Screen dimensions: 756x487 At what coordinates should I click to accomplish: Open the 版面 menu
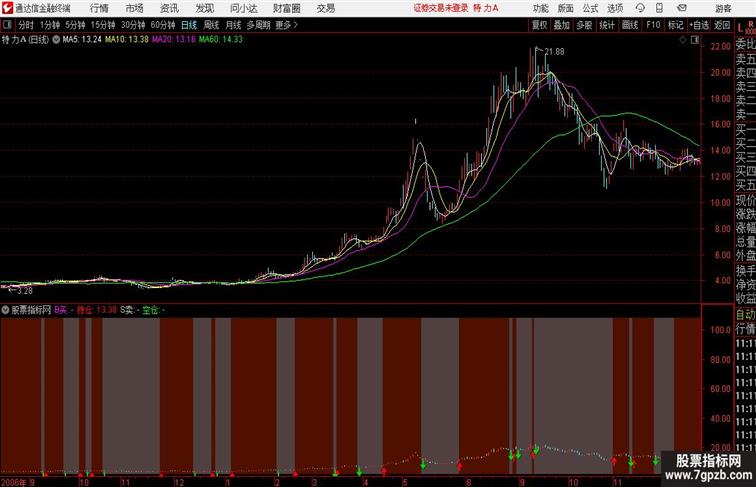click(566, 8)
